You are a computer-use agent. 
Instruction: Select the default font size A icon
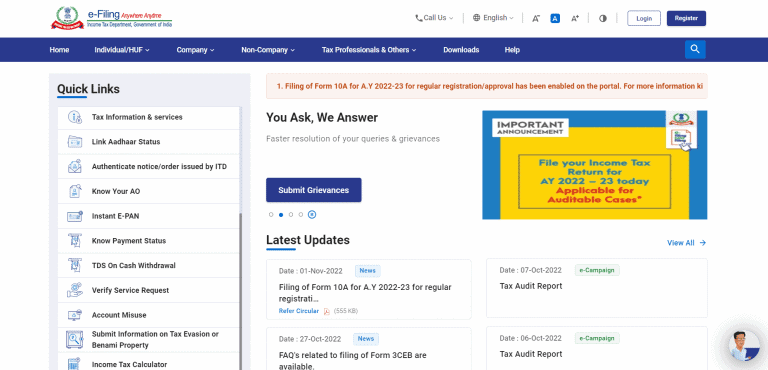pyautogui.click(x=555, y=18)
